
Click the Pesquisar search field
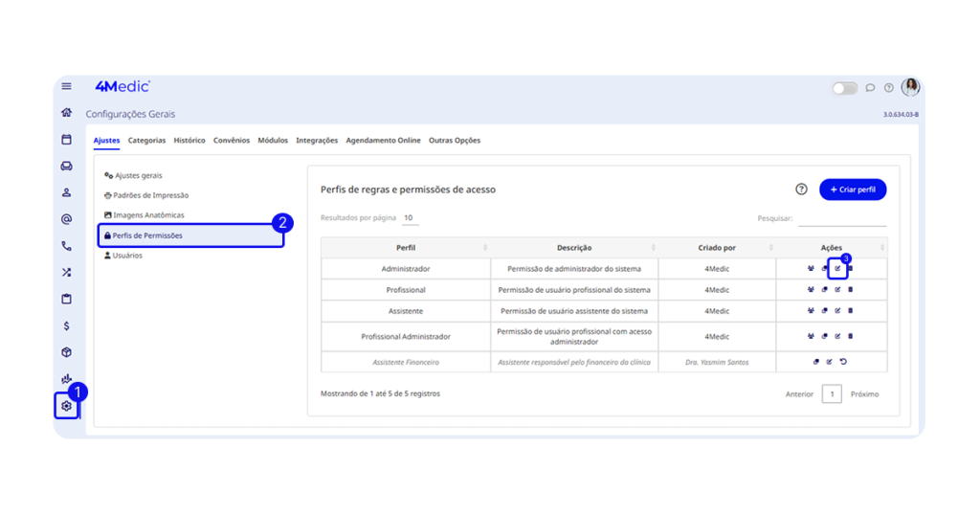pyautogui.click(x=841, y=219)
